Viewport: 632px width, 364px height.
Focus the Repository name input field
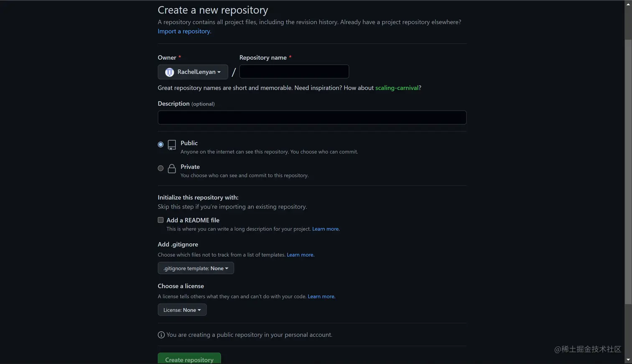click(x=294, y=71)
